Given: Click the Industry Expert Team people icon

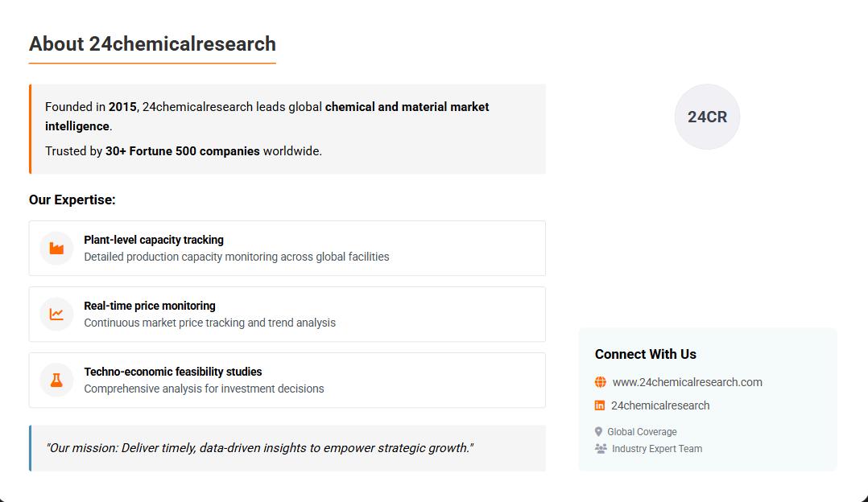Looking at the screenshot, I should click(601, 449).
